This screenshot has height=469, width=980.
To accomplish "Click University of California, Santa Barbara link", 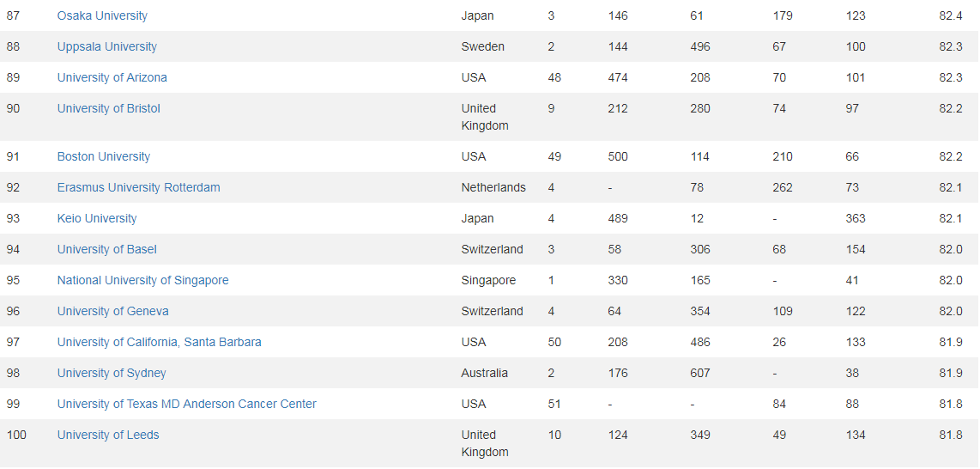I will pyautogui.click(x=160, y=342).
